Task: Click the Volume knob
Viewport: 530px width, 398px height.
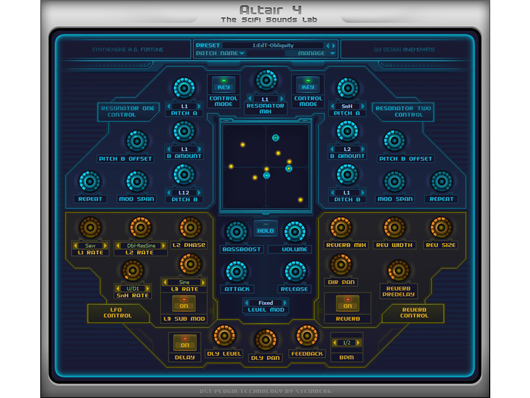Action: point(295,232)
